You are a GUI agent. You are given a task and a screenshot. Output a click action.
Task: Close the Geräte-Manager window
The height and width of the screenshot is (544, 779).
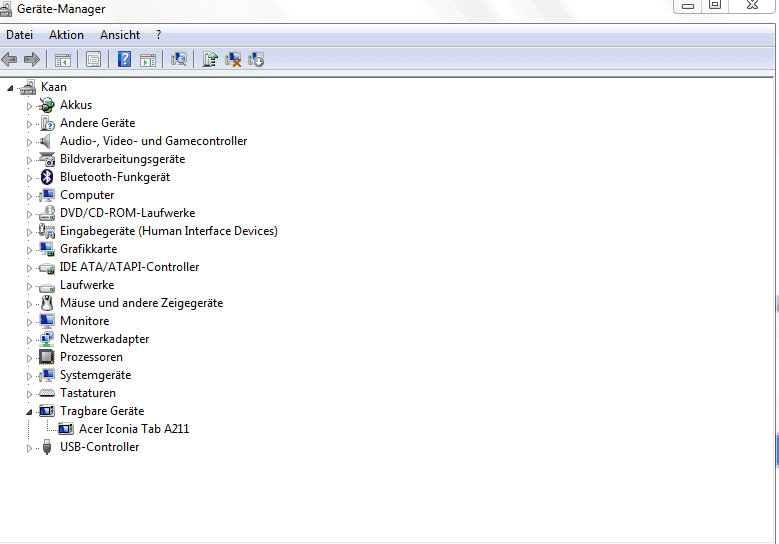tap(753, 5)
